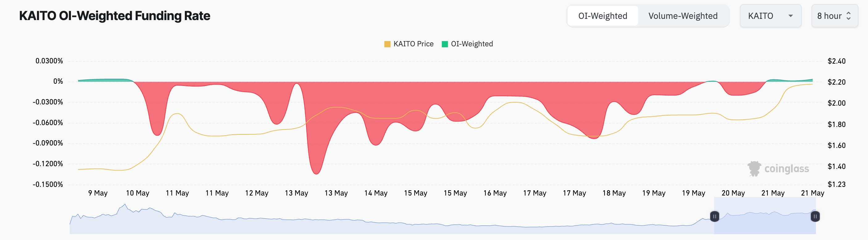
Task: Click the KAITO dropdown arrow icon
Action: pos(791,16)
